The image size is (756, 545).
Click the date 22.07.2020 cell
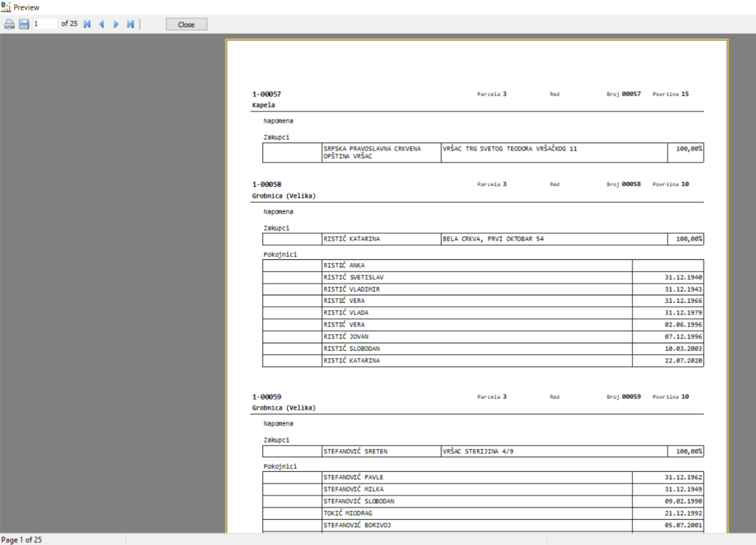(x=683, y=360)
